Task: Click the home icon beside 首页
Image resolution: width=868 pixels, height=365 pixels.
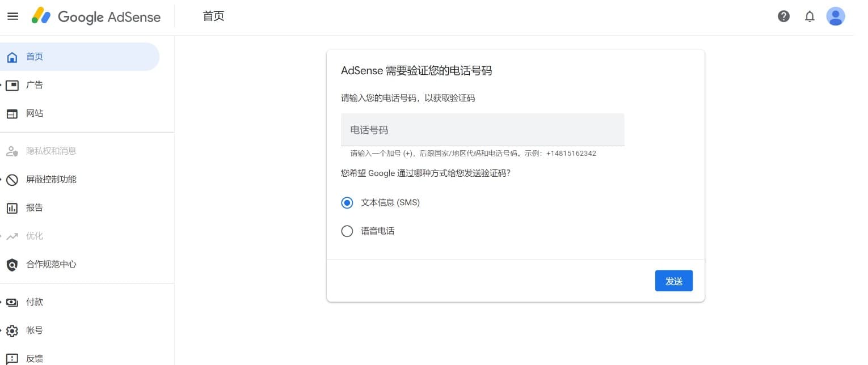Action: point(12,57)
